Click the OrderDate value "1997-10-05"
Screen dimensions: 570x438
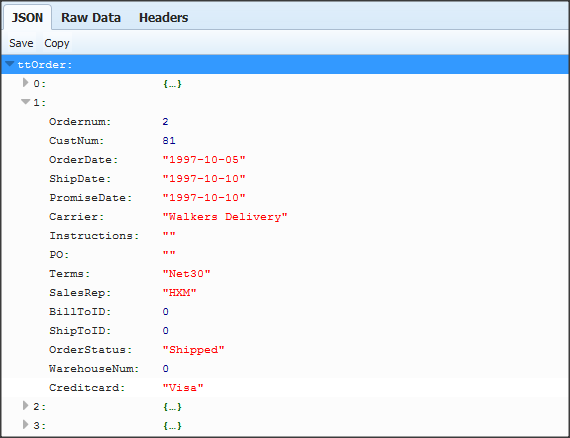point(204,160)
